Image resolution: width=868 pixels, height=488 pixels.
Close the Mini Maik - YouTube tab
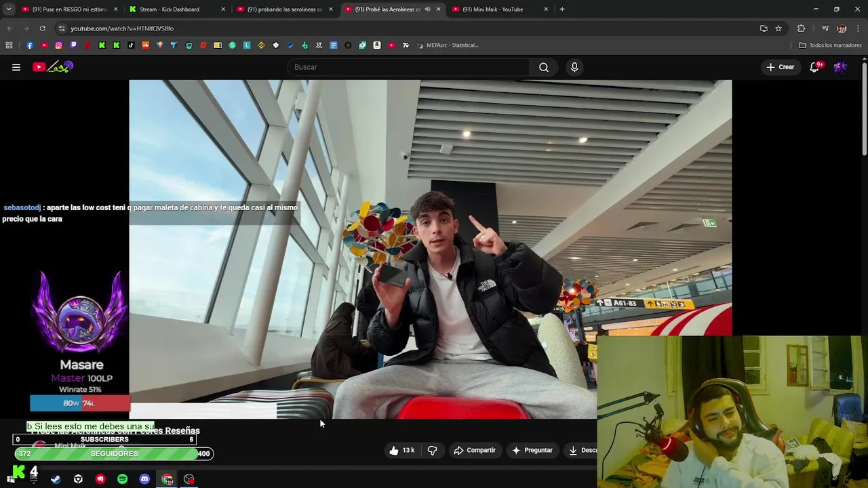coord(546,9)
